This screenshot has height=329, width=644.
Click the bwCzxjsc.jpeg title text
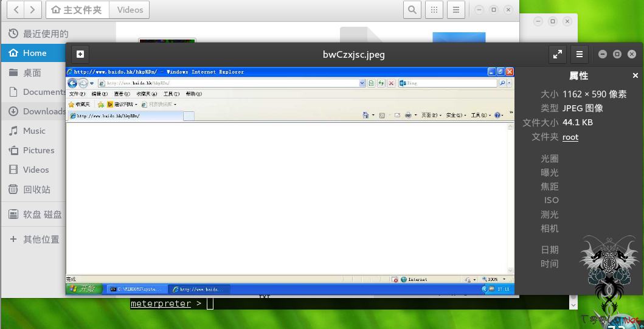pos(354,55)
